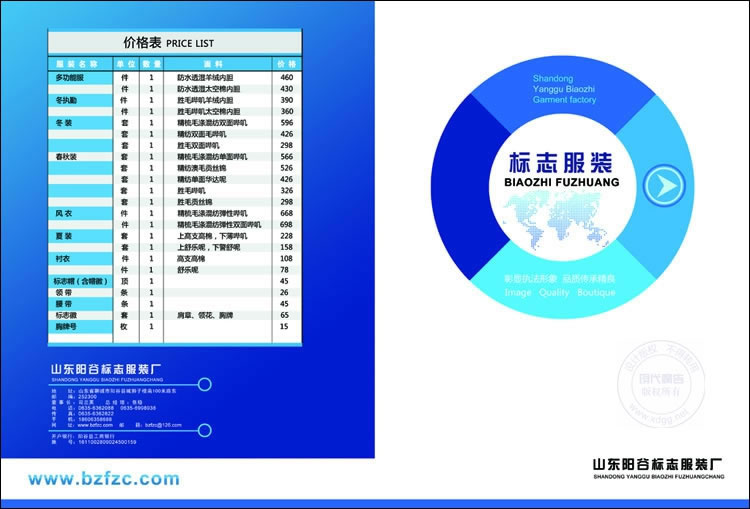The width and height of the screenshot is (750, 509).
Task: Click the price 698 cell
Action: tap(286, 224)
